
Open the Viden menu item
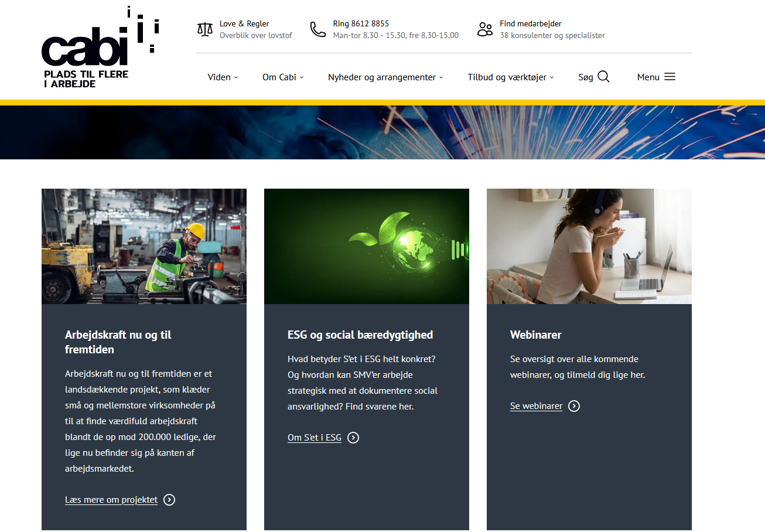(x=219, y=77)
